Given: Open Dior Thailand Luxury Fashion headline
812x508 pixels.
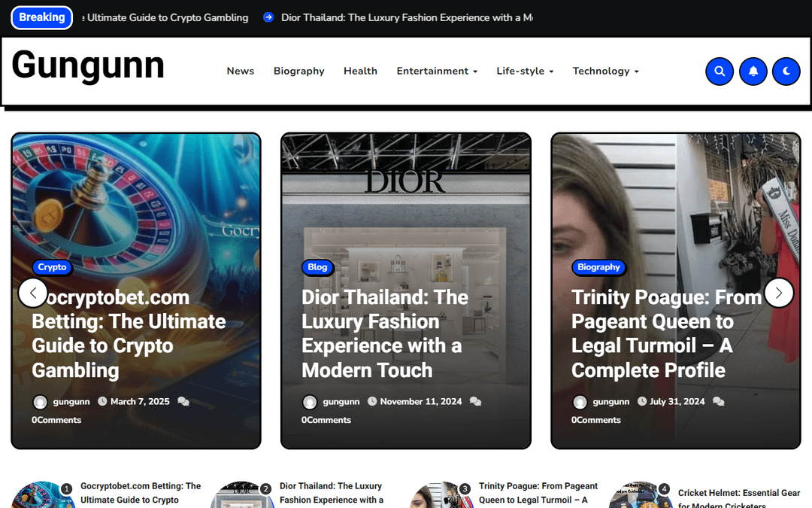Looking at the screenshot, I should coord(385,334).
